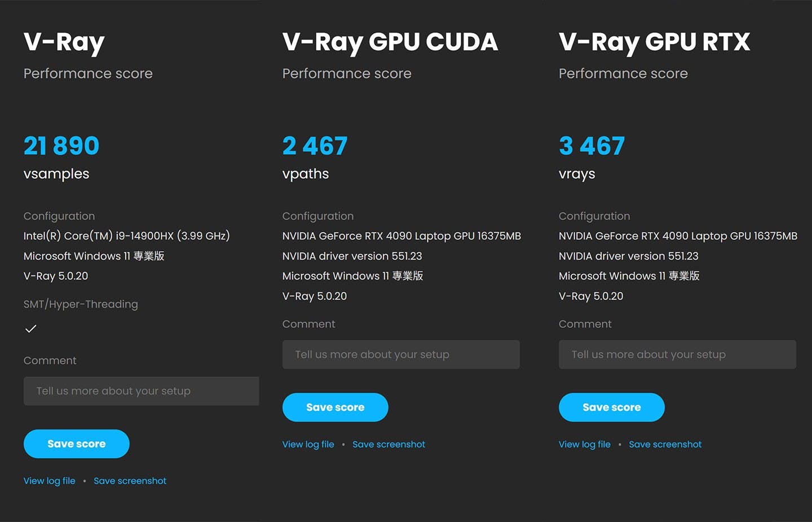Save screenshot of GPU RTX result
The height and width of the screenshot is (522, 812).
tap(665, 445)
